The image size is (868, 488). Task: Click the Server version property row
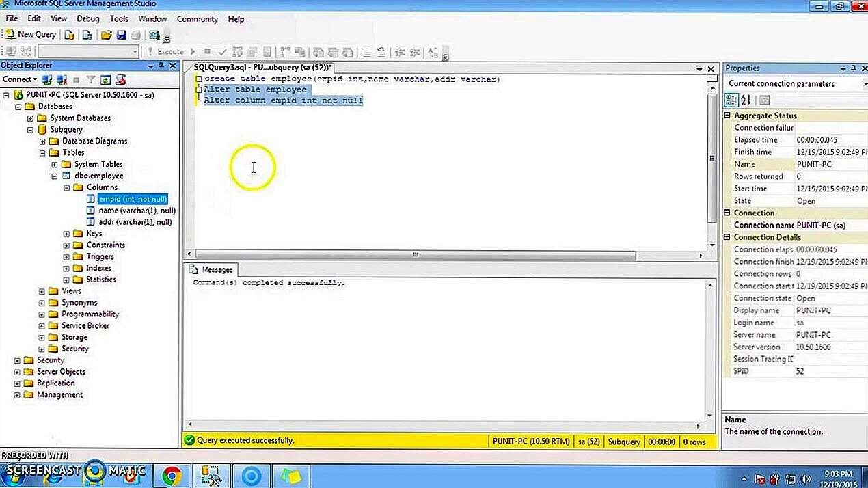coord(796,347)
